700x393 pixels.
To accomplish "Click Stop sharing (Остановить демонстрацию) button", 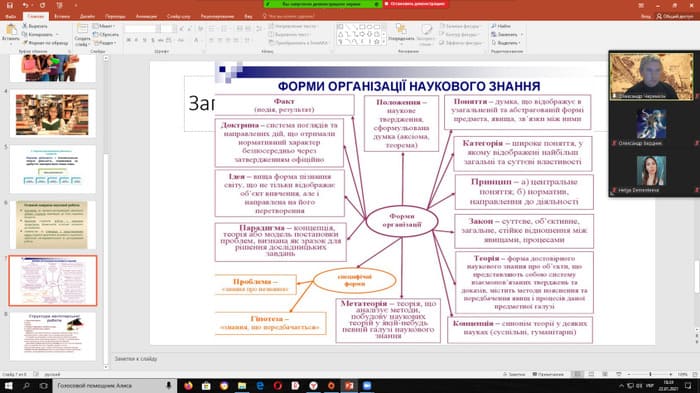I will pos(415,4).
